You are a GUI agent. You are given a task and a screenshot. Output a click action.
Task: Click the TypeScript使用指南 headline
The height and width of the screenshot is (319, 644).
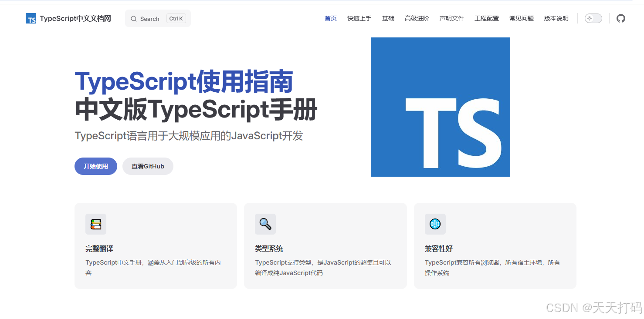tap(184, 81)
